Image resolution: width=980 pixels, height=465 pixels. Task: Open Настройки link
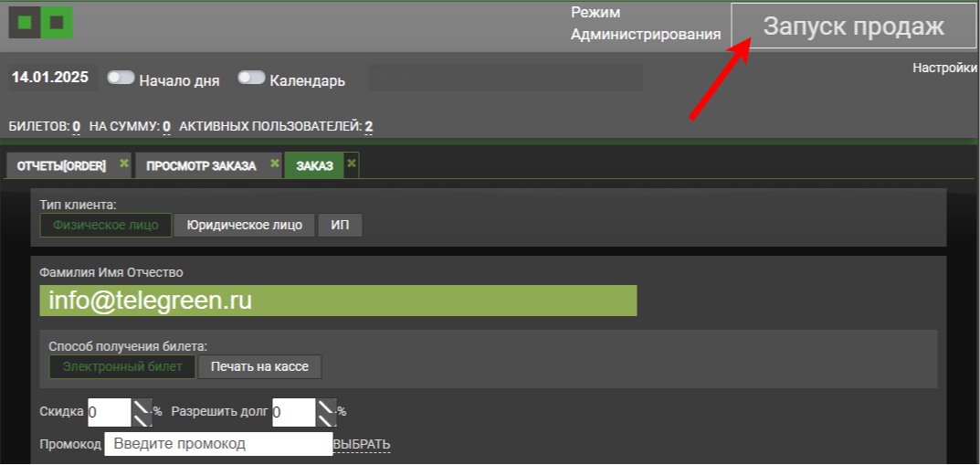(944, 69)
